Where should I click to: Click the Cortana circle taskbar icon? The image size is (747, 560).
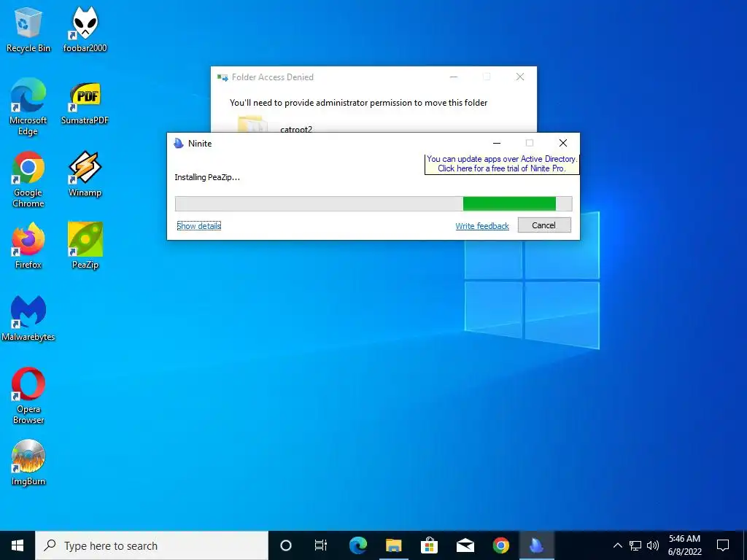coord(285,545)
